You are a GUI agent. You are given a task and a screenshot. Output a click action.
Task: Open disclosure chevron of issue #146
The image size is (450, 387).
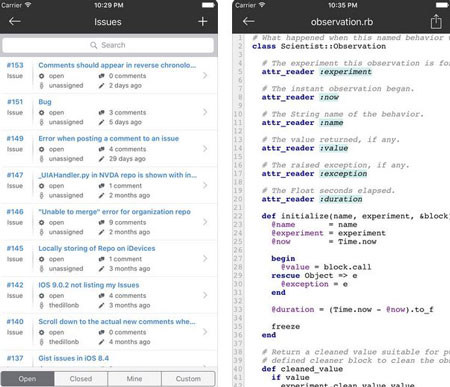(205, 222)
